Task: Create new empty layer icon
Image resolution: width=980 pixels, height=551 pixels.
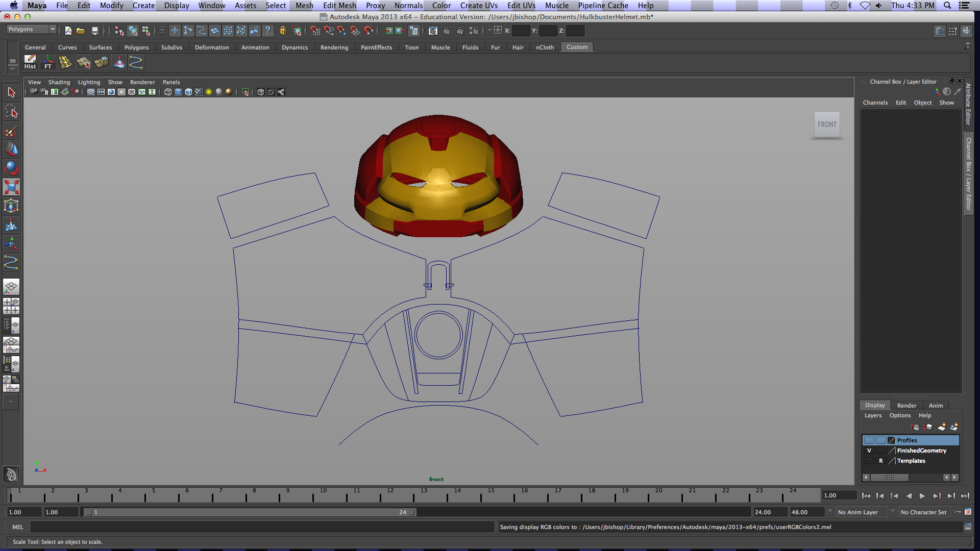Action: click(x=942, y=427)
